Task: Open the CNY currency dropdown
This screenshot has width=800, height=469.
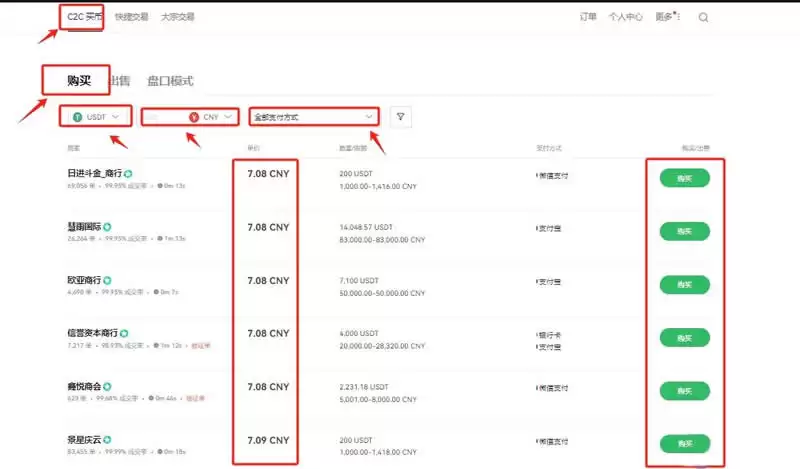Action: 210,117
